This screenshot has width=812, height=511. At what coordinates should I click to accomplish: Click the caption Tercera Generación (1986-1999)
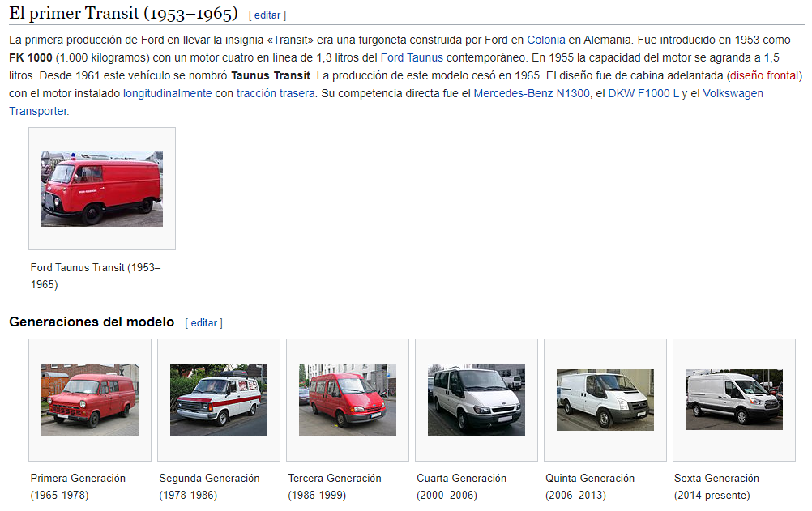point(335,486)
